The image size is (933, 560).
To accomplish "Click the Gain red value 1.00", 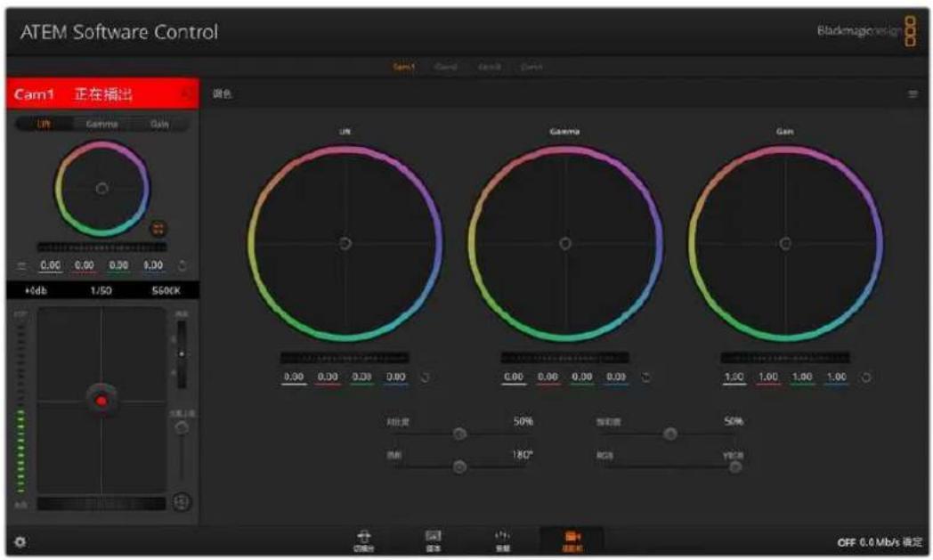I will pyautogui.click(x=768, y=377).
